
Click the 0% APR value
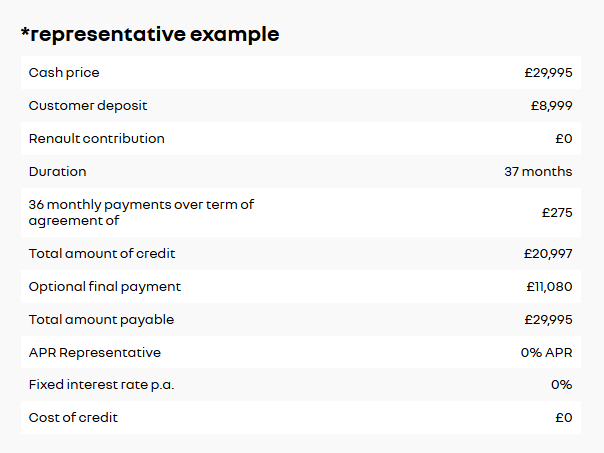pyautogui.click(x=546, y=352)
